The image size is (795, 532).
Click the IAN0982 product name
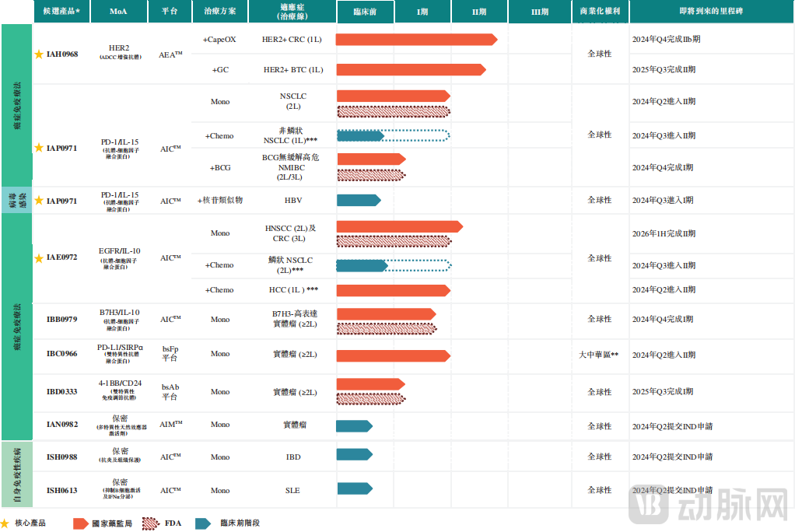click(62, 425)
